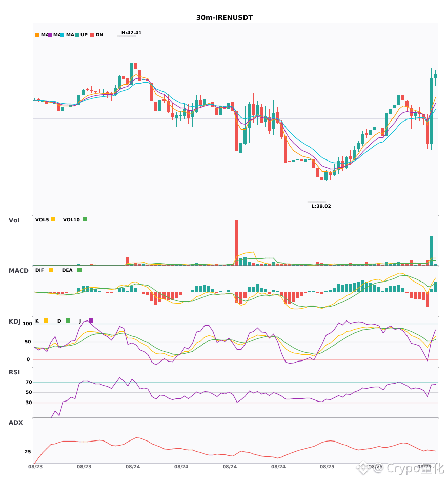The image size is (448, 481).
Task: Click the KDJ 0 axis value
Action: [28, 359]
